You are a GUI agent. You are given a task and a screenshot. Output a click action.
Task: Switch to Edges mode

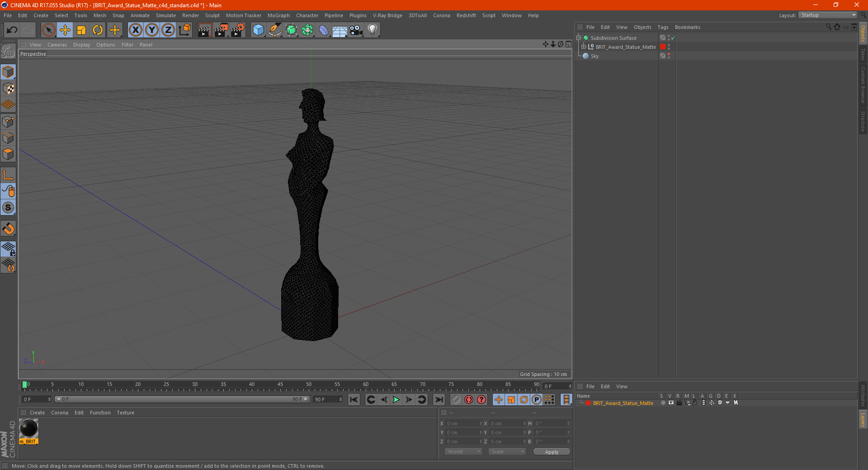point(8,138)
